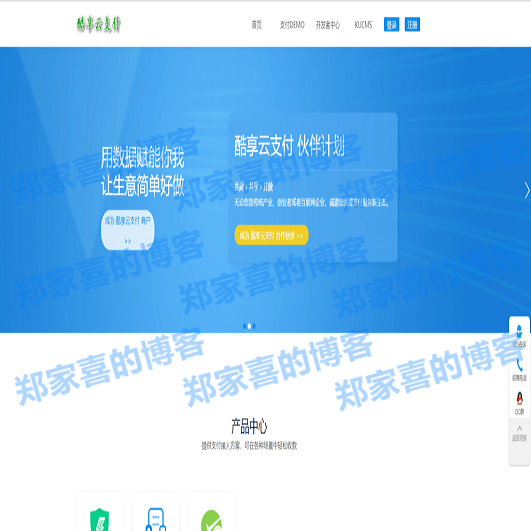Click the 返回顶部 label text
This screenshot has height=531, width=531.
coord(519,438)
